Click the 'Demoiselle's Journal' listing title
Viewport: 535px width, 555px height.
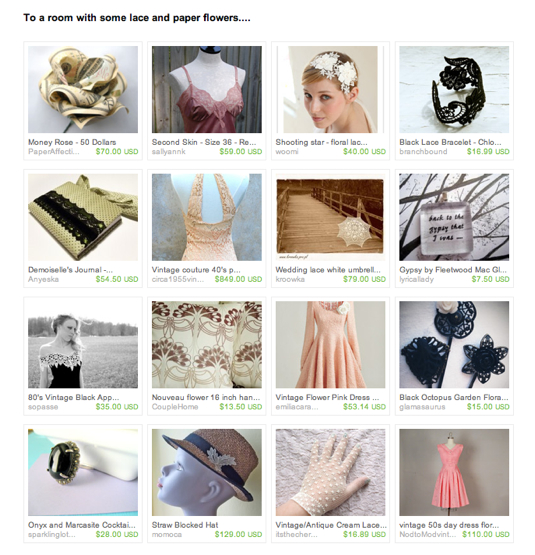(70, 270)
